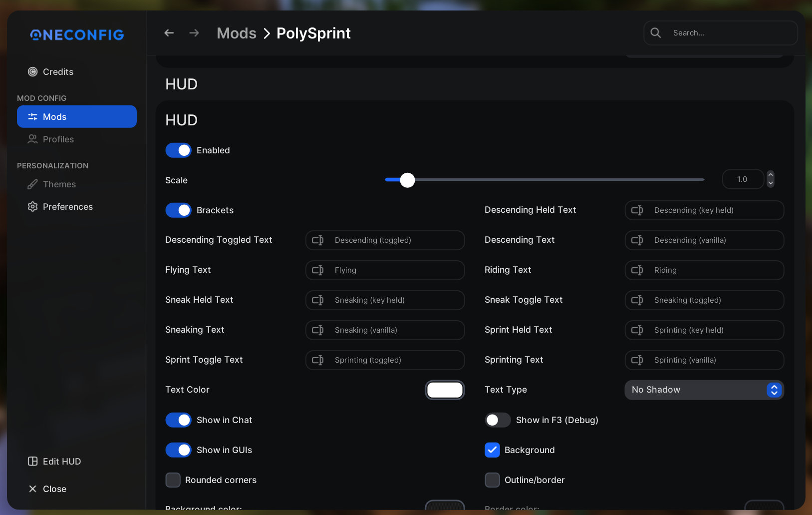Click the Profiles people icon
The image size is (812, 515).
(32, 139)
